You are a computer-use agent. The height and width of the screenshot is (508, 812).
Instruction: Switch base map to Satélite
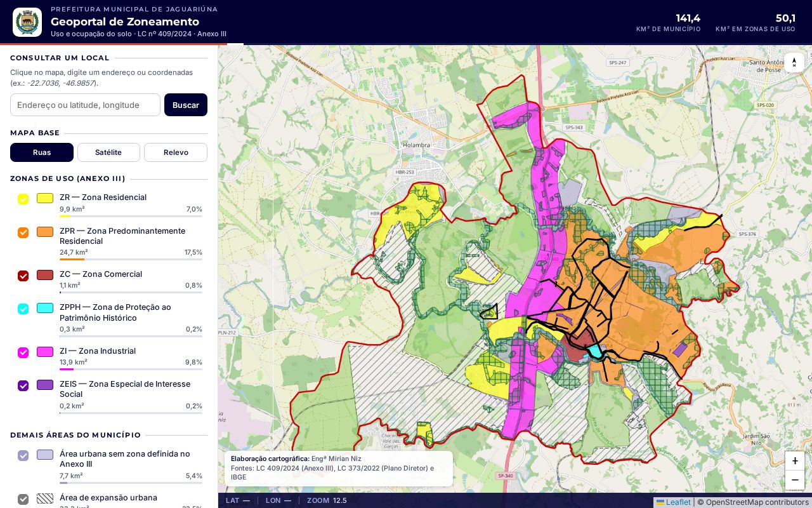pos(108,152)
